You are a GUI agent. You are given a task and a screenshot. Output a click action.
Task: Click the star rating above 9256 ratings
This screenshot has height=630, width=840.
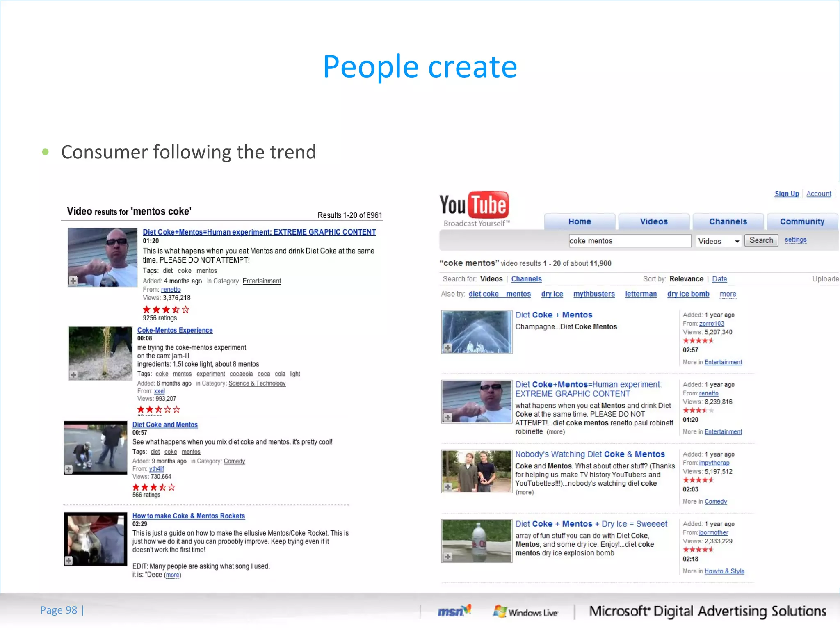(x=166, y=310)
